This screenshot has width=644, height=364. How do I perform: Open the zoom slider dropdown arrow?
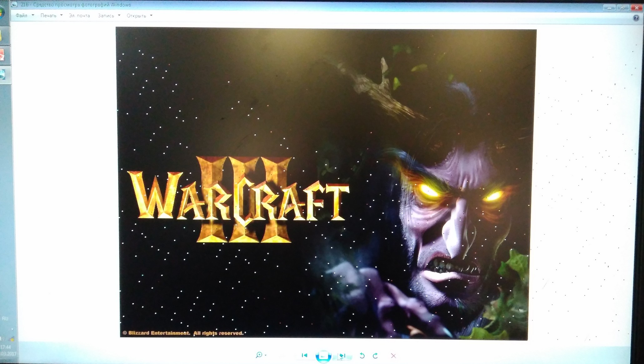coord(266,355)
